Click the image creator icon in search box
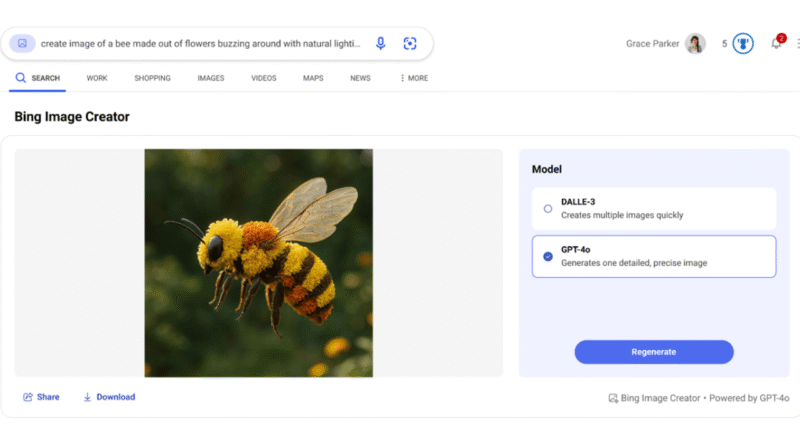The height and width of the screenshot is (445, 800). tap(22, 44)
